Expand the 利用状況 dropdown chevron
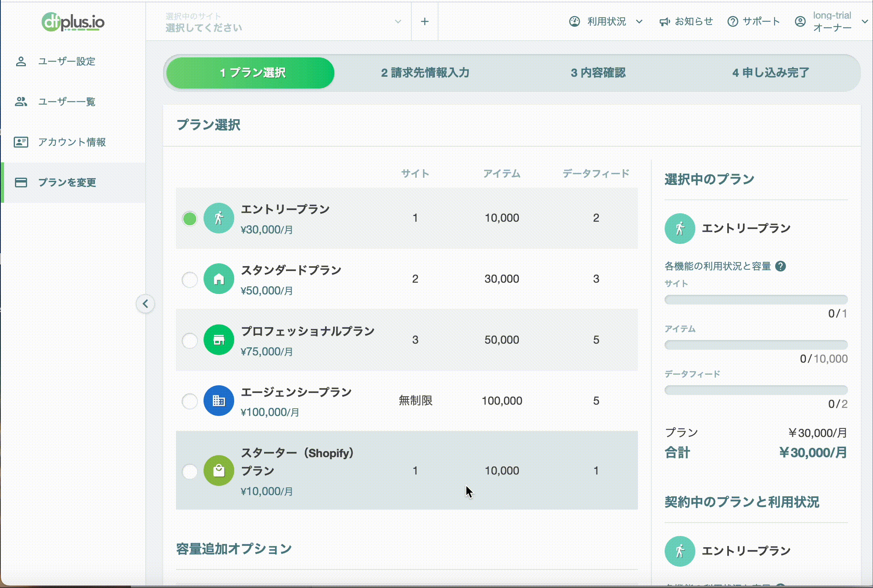Screen dimensions: 873x588 pos(639,21)
